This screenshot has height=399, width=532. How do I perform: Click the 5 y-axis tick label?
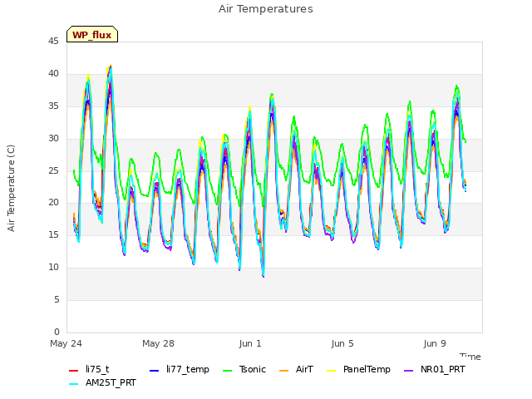point(57,299)
